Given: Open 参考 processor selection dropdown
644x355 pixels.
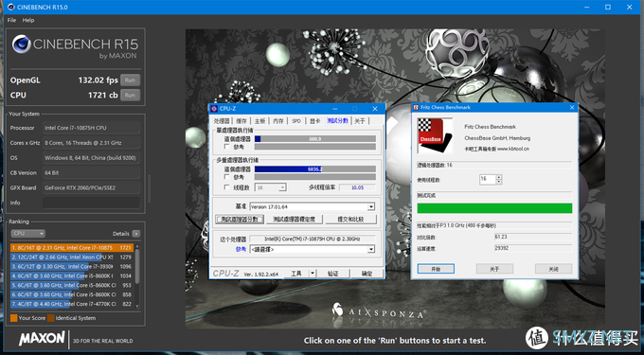Looking at the screenshot, I should point(313,249).
